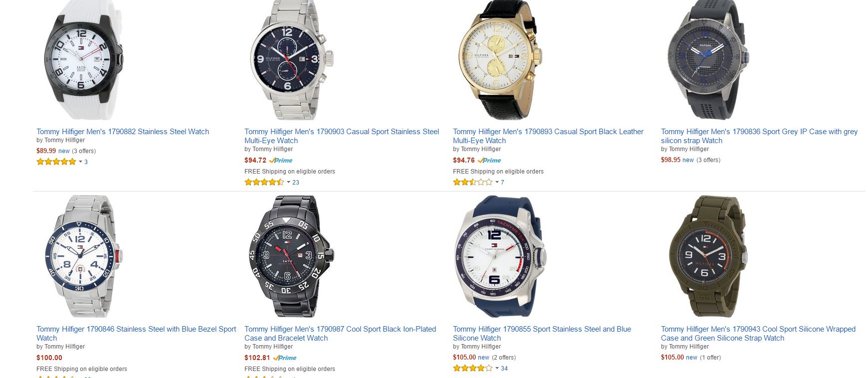Expand rating dropdown arrow beside 7 reviews
The height and width of the screenshot is (378, 868).
click(x=497, y=182)
